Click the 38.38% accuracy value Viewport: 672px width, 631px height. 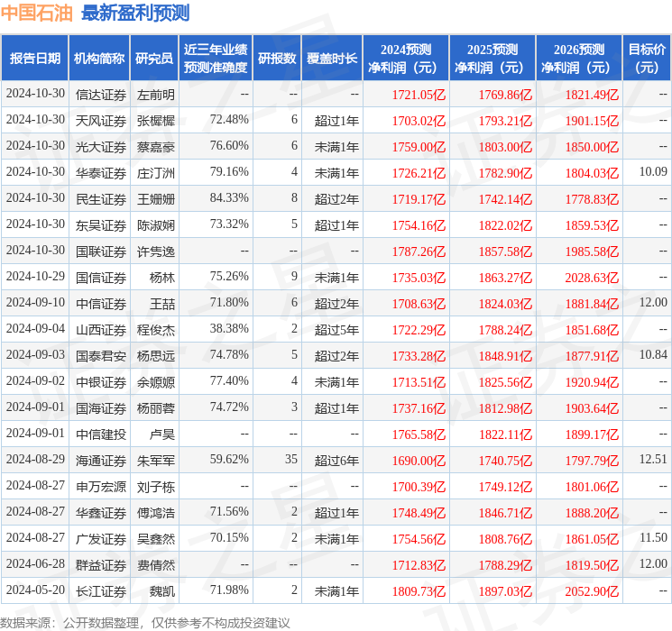coord(229,328)
